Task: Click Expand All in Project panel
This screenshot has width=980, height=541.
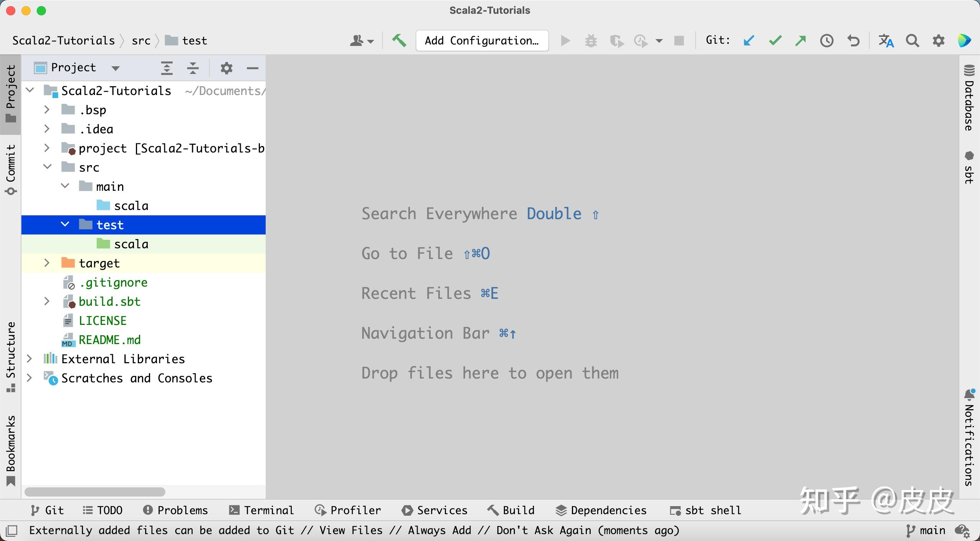Action: [167, 68]
